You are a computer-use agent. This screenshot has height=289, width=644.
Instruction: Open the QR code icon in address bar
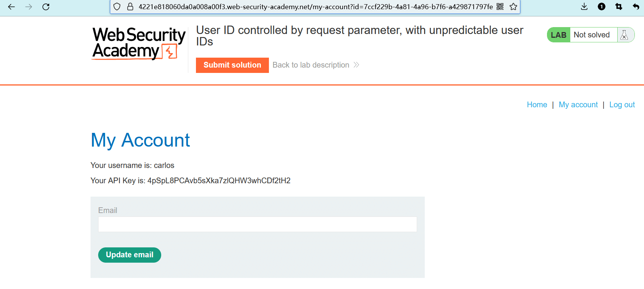(x=500, y=6)
